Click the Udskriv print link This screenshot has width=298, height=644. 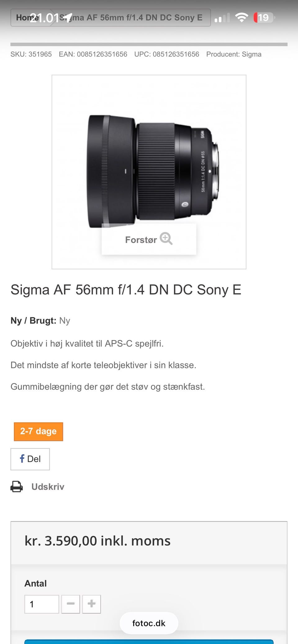(48, 486)
